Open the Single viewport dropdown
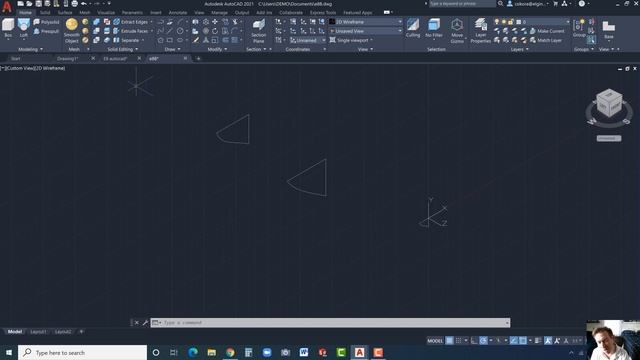Viewport: 640px width, 360px height. 351,40
